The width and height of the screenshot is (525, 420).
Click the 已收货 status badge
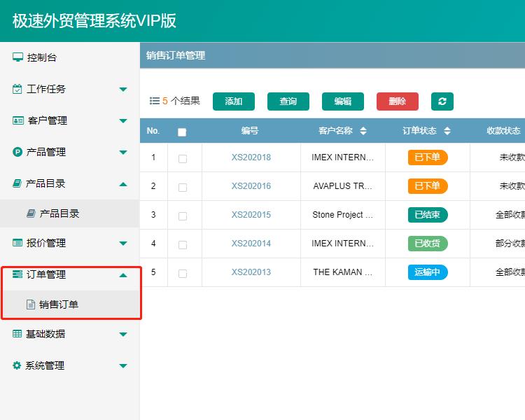tap(428, 244)
